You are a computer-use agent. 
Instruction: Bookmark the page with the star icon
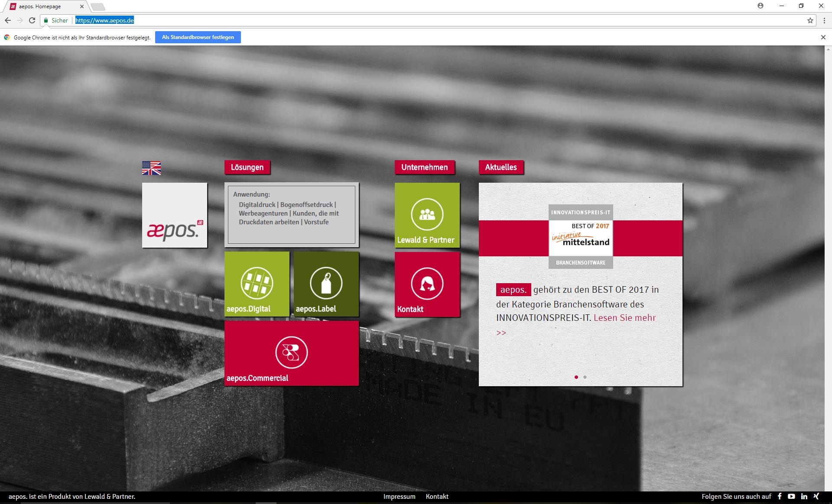coord(810,20)
